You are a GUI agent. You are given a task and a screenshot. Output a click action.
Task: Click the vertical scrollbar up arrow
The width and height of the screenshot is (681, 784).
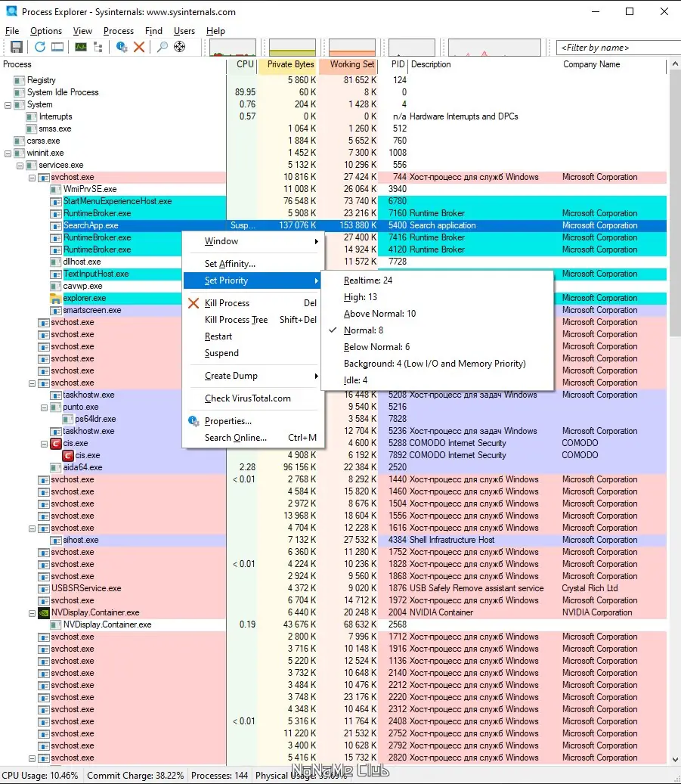tap(675, 64)
